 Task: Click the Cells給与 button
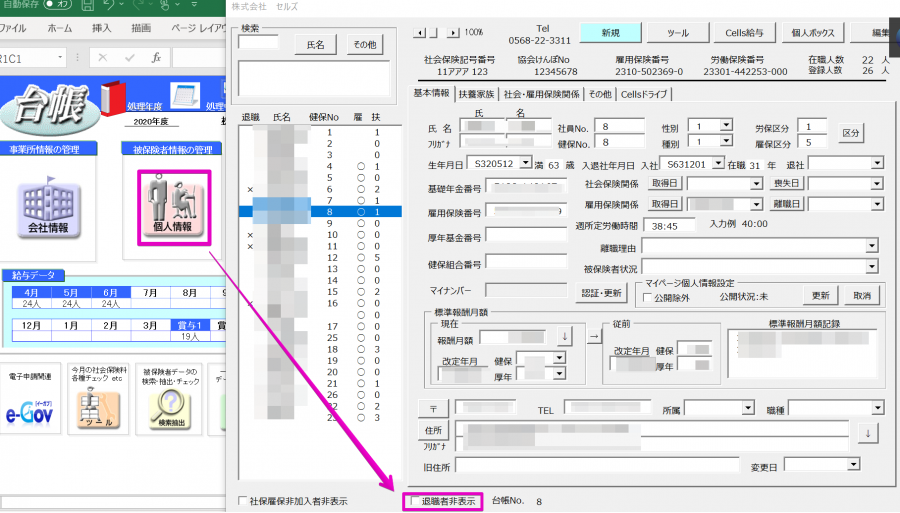[744, 33]
